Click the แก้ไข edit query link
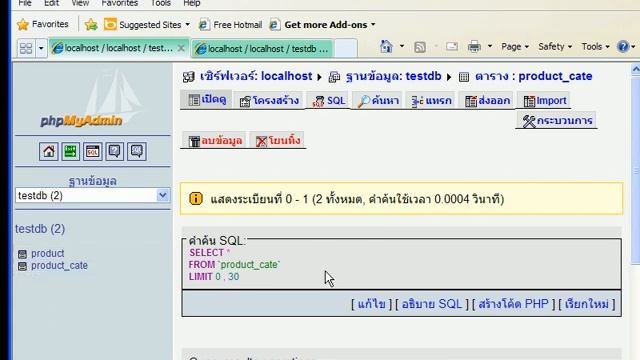The height and width of the screenshot is (360, 640). click(x=371, y=304)
